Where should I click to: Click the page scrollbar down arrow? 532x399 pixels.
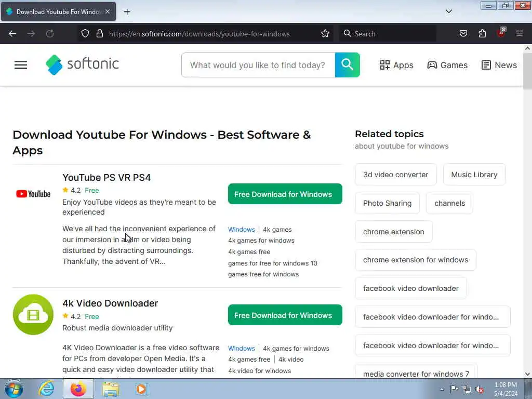pyautogui.click(x=528, y=374)
